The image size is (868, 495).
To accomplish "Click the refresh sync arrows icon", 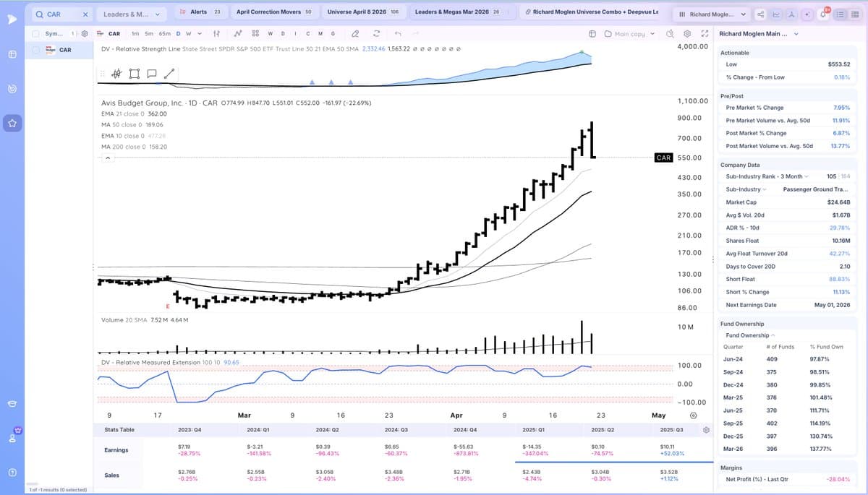I will tap(376, 33).
